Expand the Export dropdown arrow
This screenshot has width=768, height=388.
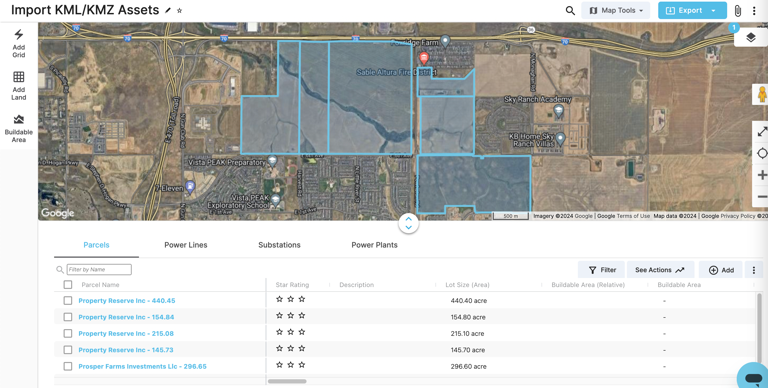pos(714,10)
